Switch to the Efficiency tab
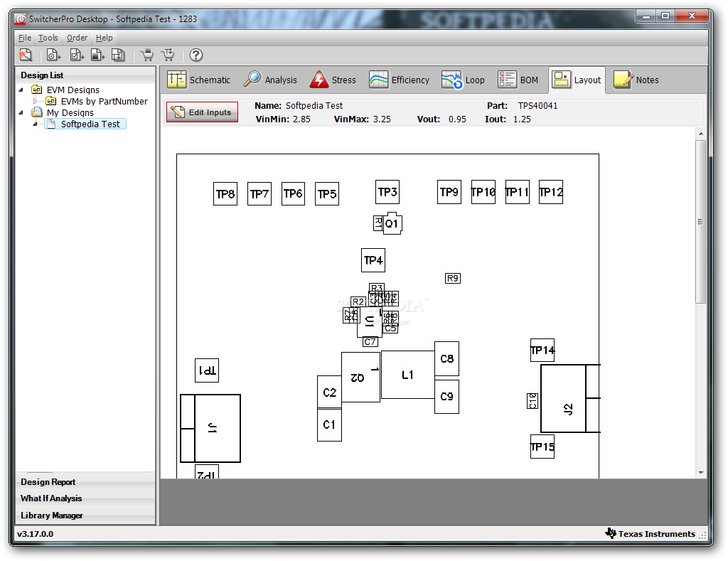728x561 pixels. point(400,80)
